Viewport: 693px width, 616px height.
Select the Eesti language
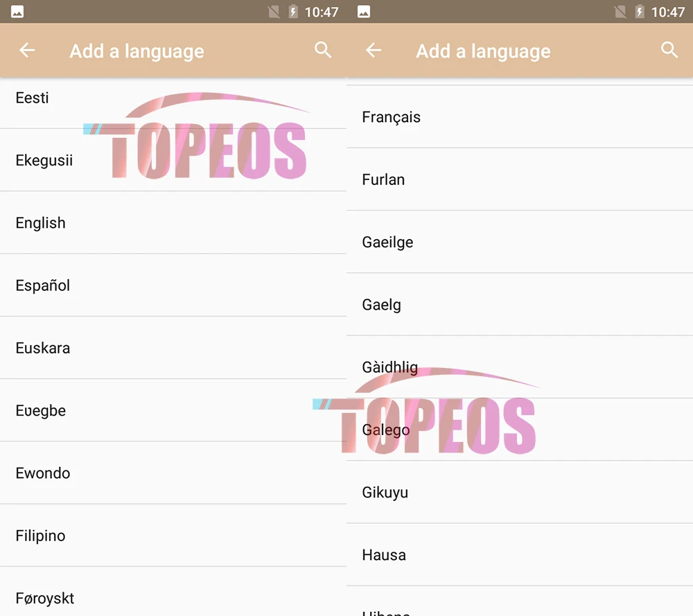[173, 103]
